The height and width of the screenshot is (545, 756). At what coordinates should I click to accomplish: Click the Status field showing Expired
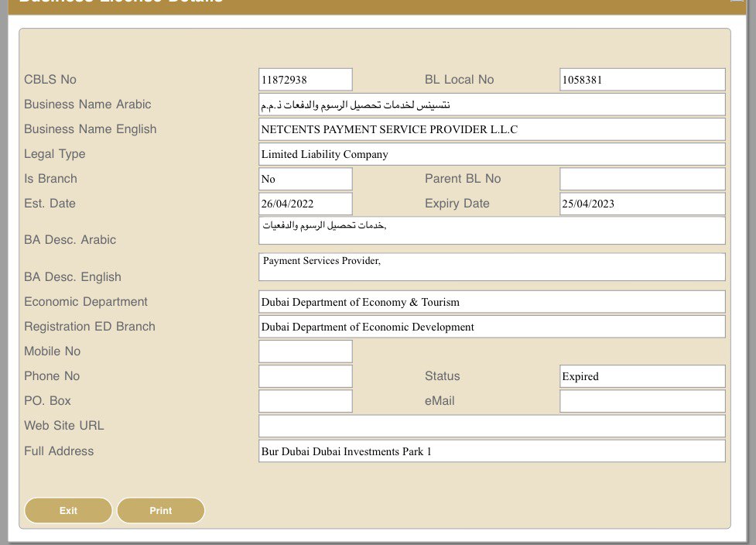click(641, 376)
